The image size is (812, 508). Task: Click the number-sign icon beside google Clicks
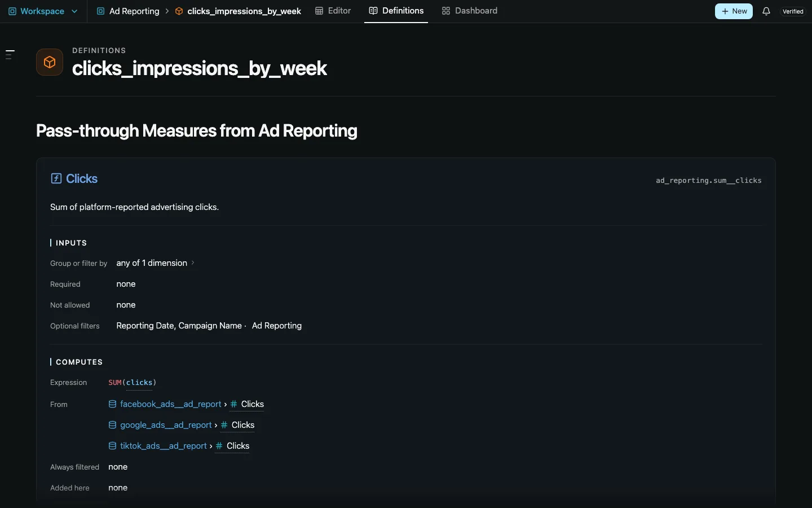[224, 425]
